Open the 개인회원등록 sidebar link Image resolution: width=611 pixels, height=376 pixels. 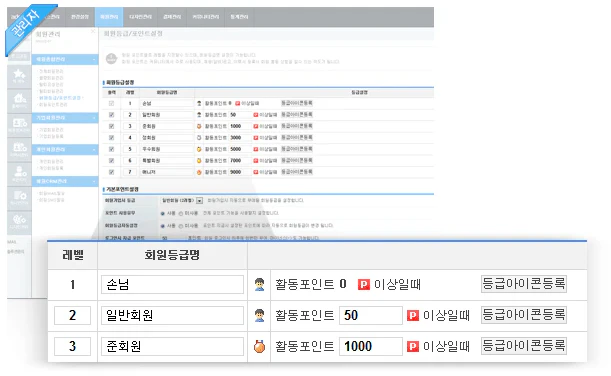(51, 168)
